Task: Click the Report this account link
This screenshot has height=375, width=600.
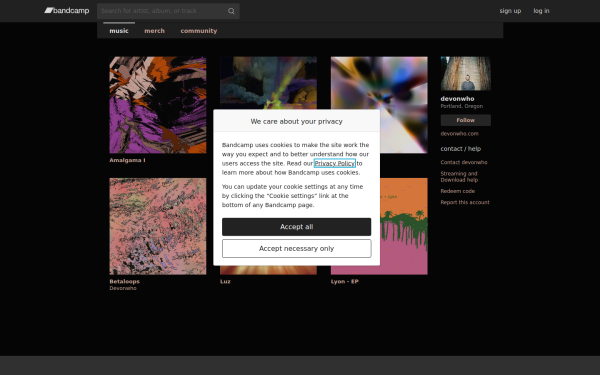Action: (x=465, y=202)
